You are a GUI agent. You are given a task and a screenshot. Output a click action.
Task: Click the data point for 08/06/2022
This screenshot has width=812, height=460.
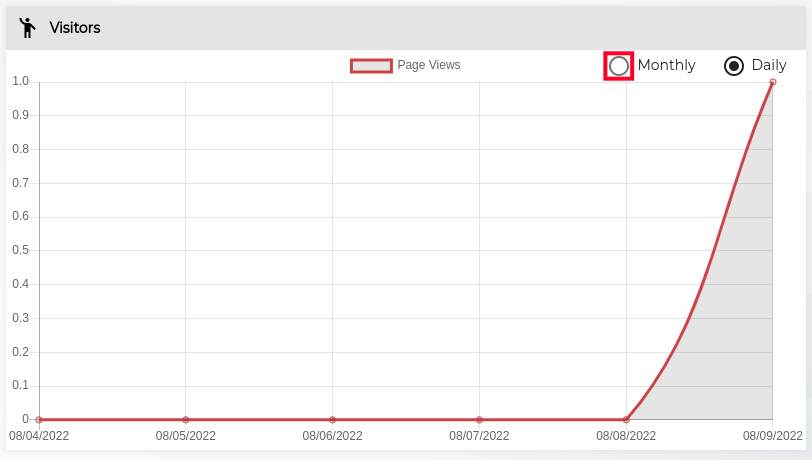(x=333, y=420)
